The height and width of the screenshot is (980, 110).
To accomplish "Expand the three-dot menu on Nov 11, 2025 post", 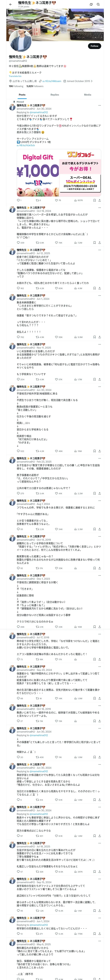I will pyautogui.click(x=99, y=344).
